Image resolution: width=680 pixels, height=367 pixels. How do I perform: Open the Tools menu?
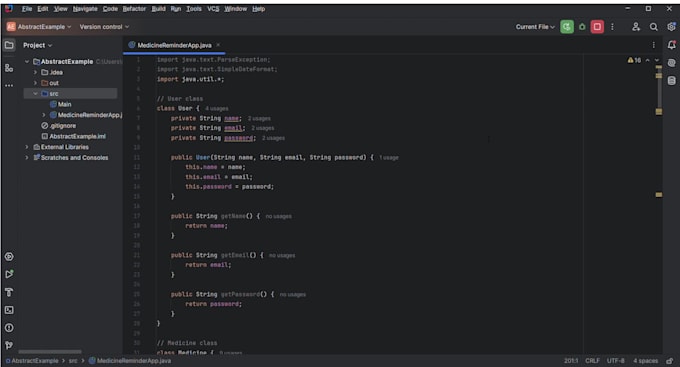click(x=194, y=9)
